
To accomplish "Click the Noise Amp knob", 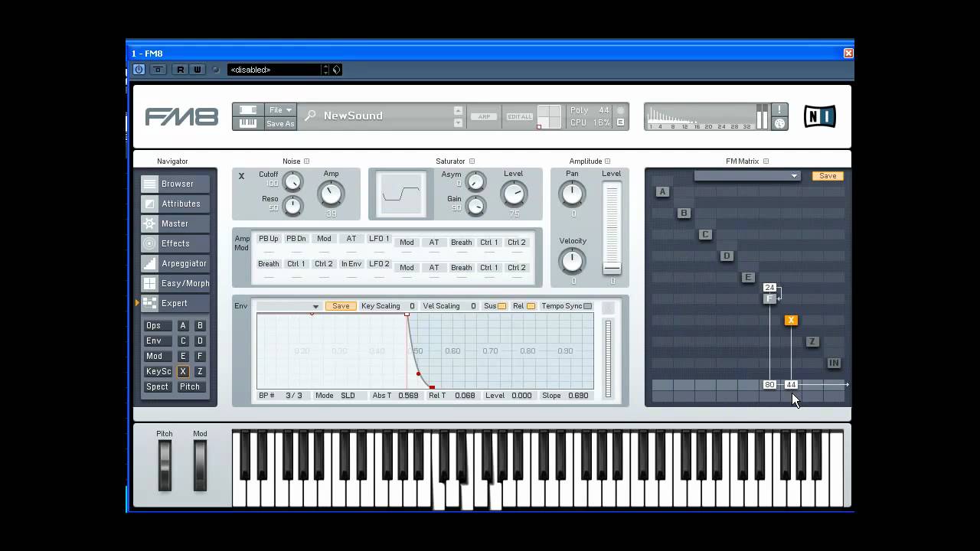I will click(x=332, y=194).
